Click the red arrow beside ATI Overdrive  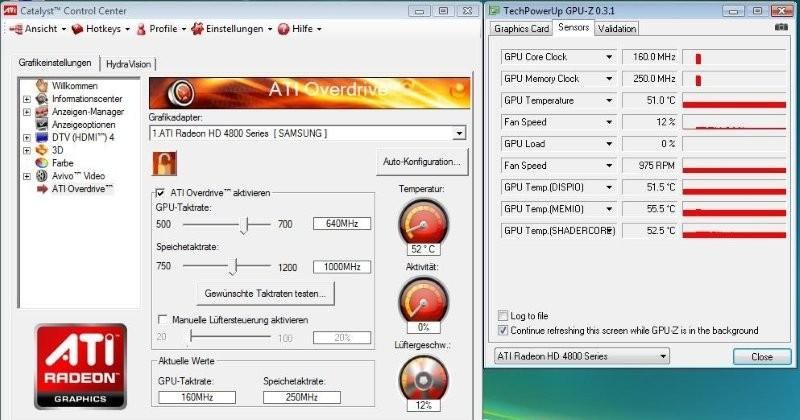coord(42,189)
